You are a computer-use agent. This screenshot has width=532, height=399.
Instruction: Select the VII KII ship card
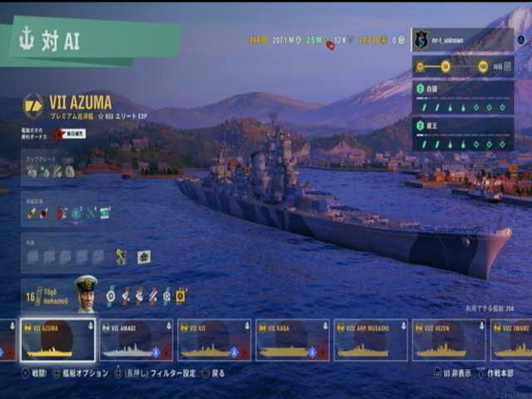pos(214,340)
